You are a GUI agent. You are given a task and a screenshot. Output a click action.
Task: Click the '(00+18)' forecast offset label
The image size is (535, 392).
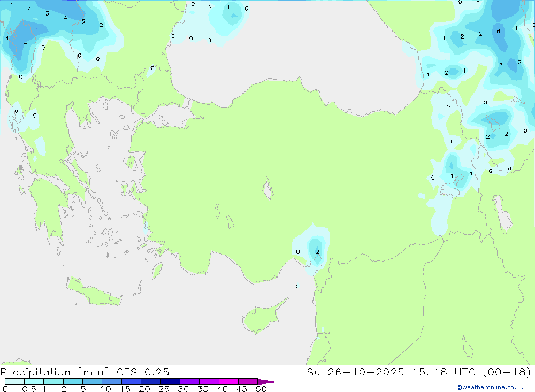[x=507, y=372]
